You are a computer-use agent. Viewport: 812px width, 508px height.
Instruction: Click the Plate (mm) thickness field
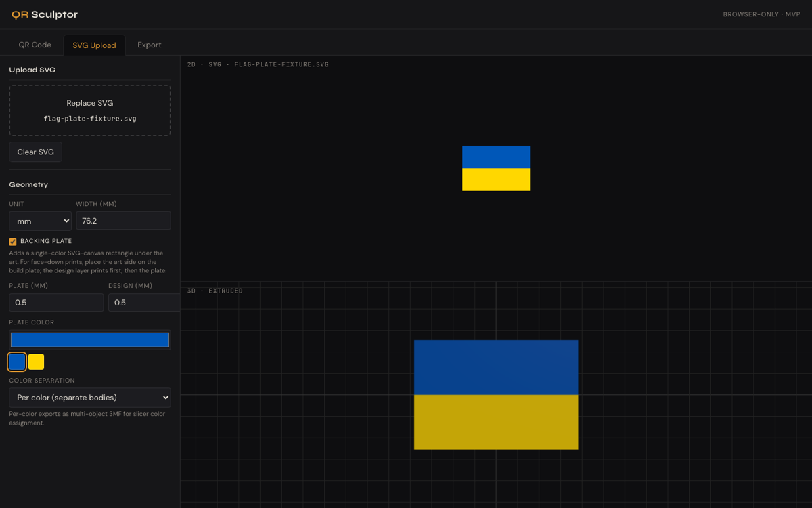[x=56, y=302]
